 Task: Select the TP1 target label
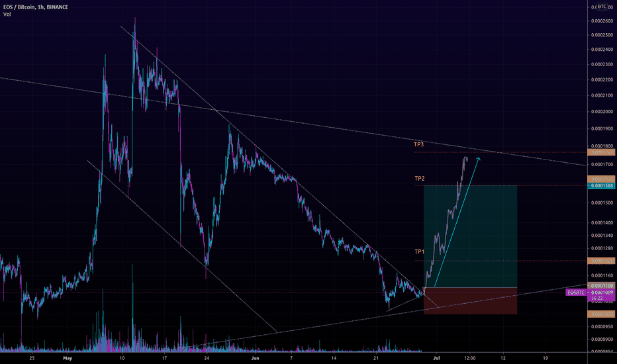coord(420,251)
